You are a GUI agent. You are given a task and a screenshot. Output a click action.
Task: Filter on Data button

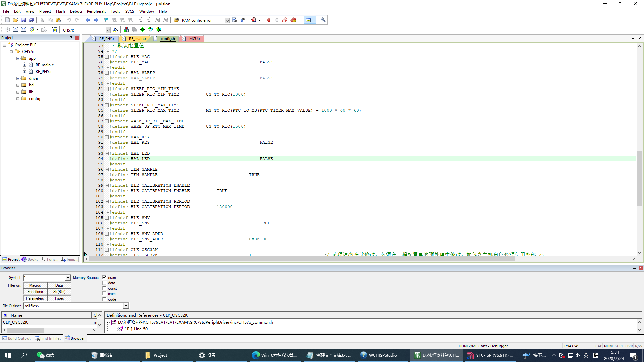pyautogui.click(x=59, y=285)
